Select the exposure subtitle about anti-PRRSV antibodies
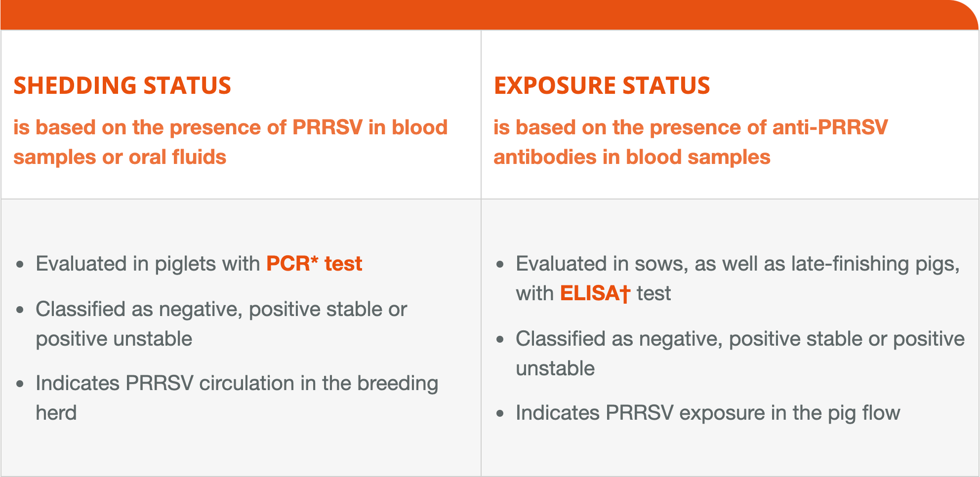This screenshot has height=477, width=980. point(691,142)
